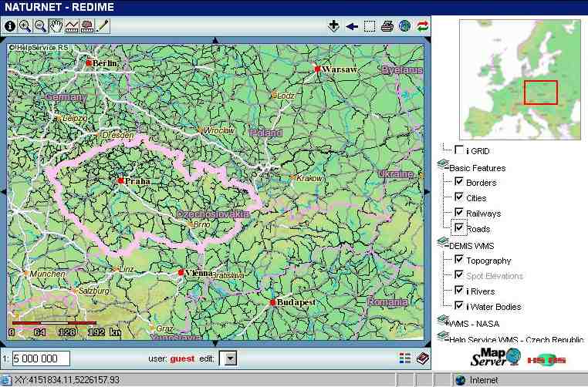588x387 pixels.
Task: Open the edit dropdown list
Action: pos(228,358)
